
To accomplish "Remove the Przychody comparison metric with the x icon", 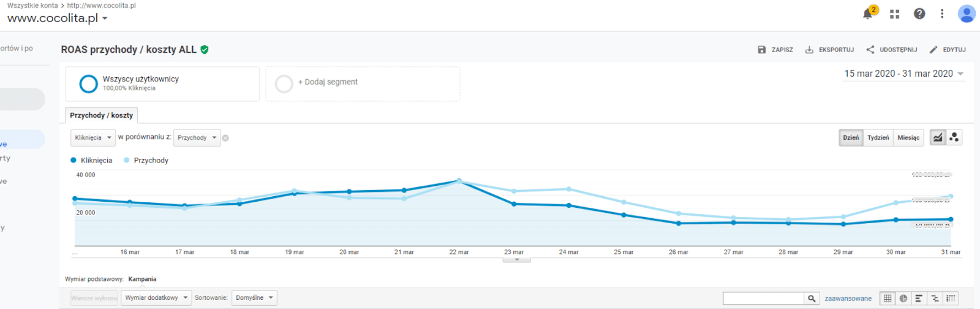I will (x=225, y=138).
